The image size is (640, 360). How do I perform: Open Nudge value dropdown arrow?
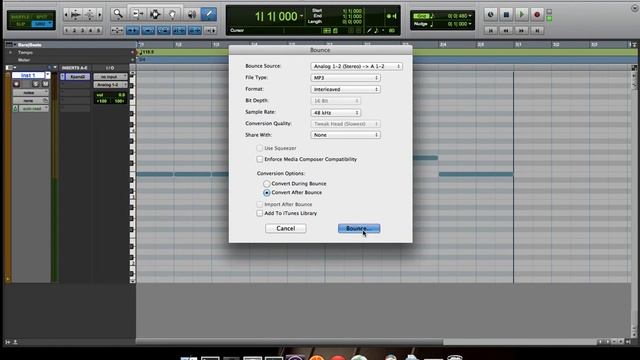coord(470,24)
